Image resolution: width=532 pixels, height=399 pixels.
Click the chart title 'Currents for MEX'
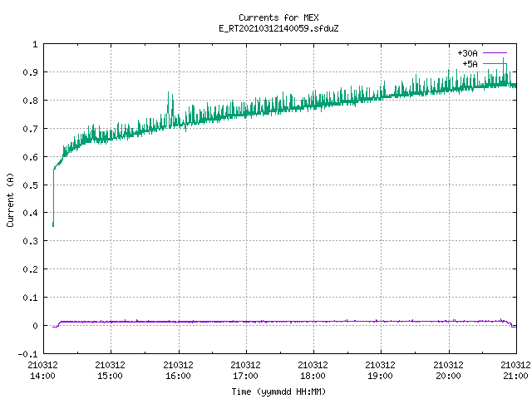point(278,17)
